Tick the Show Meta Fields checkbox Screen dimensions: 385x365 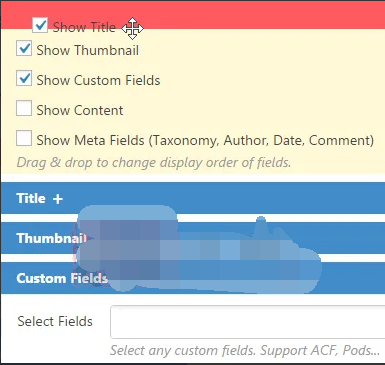(24, 138)
